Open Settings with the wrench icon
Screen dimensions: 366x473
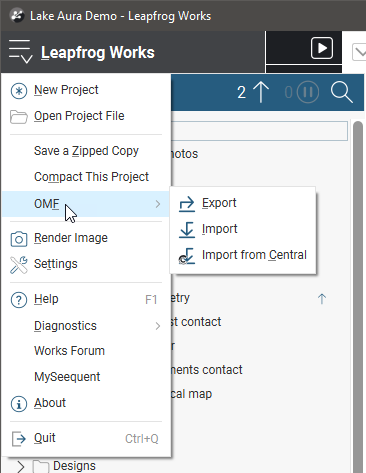pyautogui.click(x=19, y=265)
